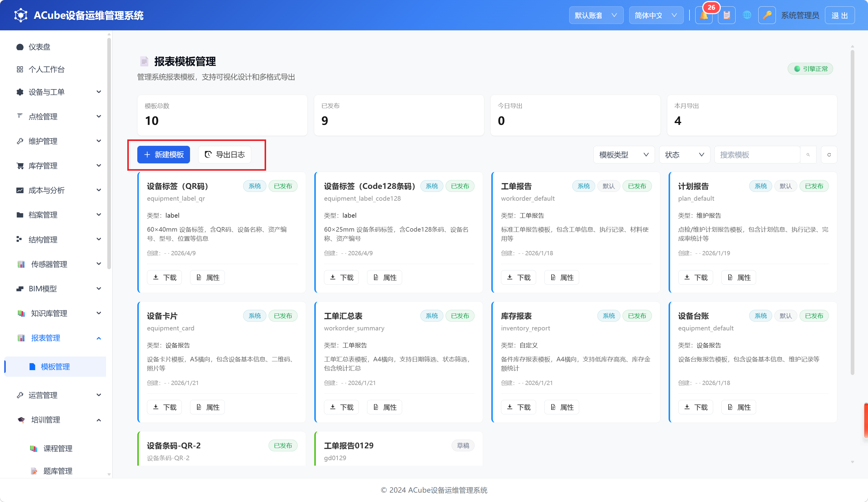Image resolution: width=868 pixels, height=502 pixels.
Task: Collapse the 报表管理 menu chevron
Action: tap(99, 338)
